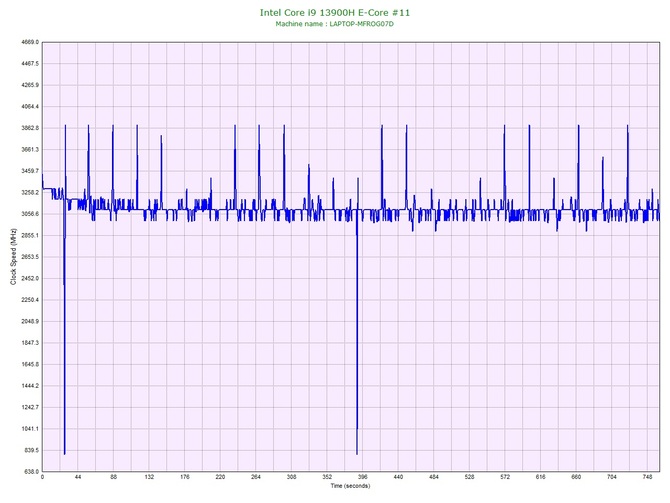670x503 pixels.
Task: Click the 3661.3 y-axis label
Action: [x=30, y=150]
